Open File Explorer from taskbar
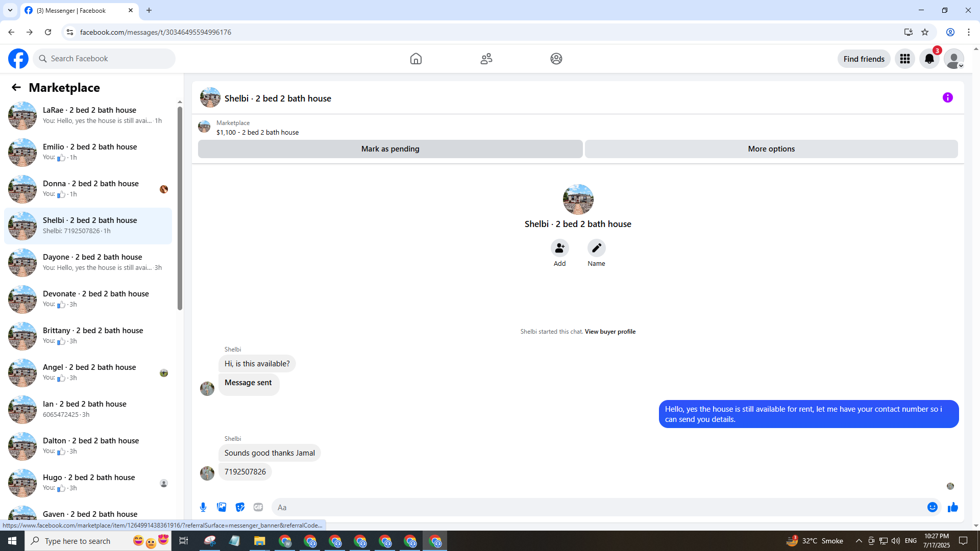This screenshot has width=980, height=551. click(260, 541)
